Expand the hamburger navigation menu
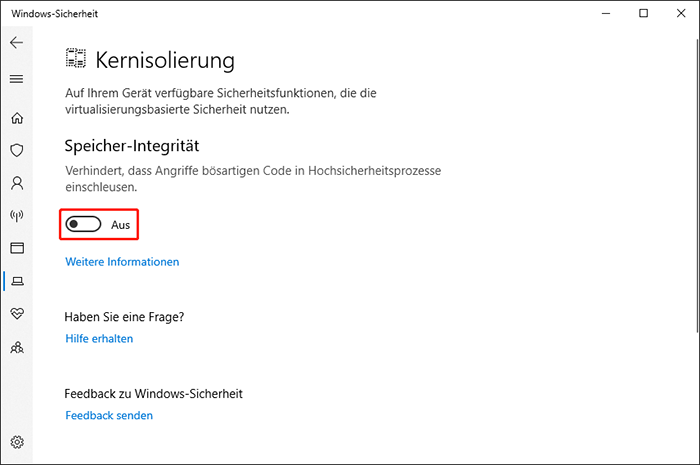Viewport: 700px width, 465px height. pyautogui.click(x=16, y=79)
